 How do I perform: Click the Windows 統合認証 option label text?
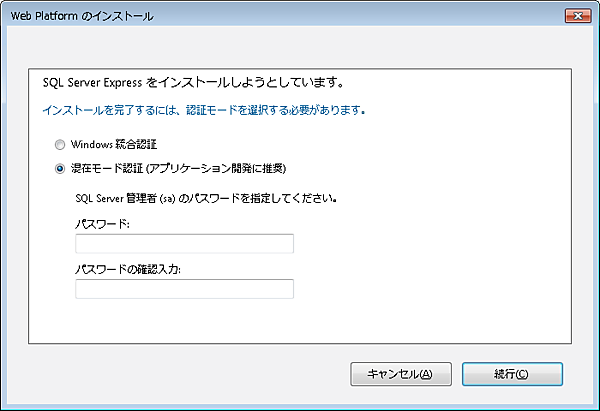(114, 144)
